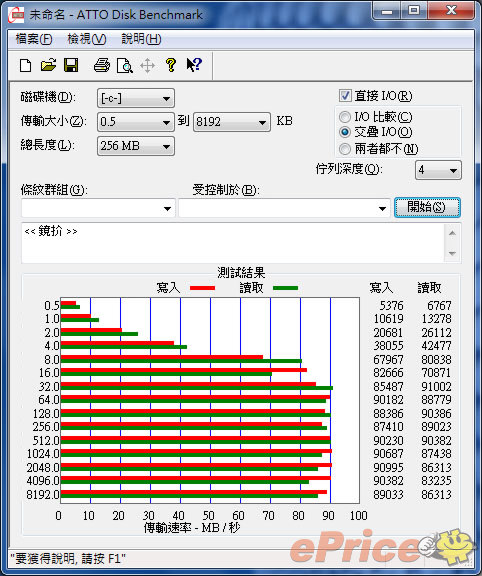Image resolution: width=482 pixels, height=576 pixels.
Task: Open the 說明(H) menu
Action: [x=141, y=39]
